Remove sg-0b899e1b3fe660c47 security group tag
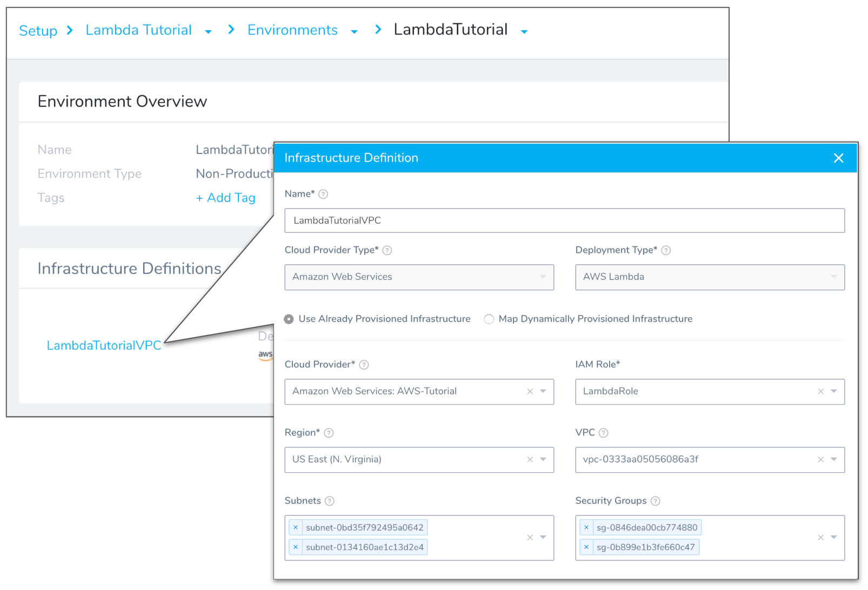The height and width of the screenshot is (590, 868). coord(586,547)
